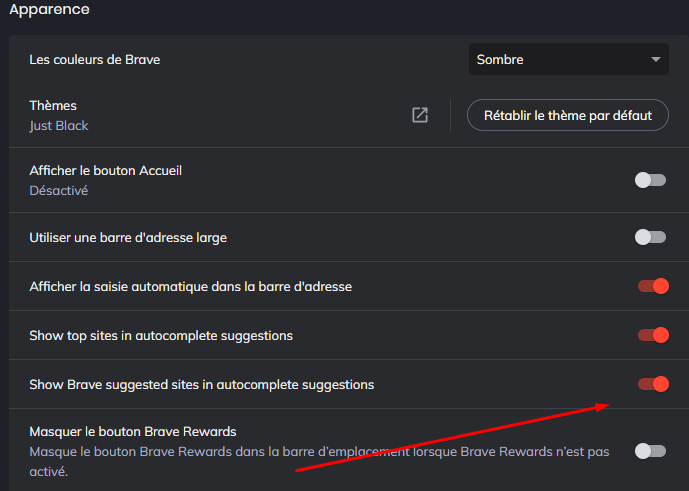Turn off Show Brave suggested sites toggle
The height and width of the screenshot is (491, 689).
point(653,384)
